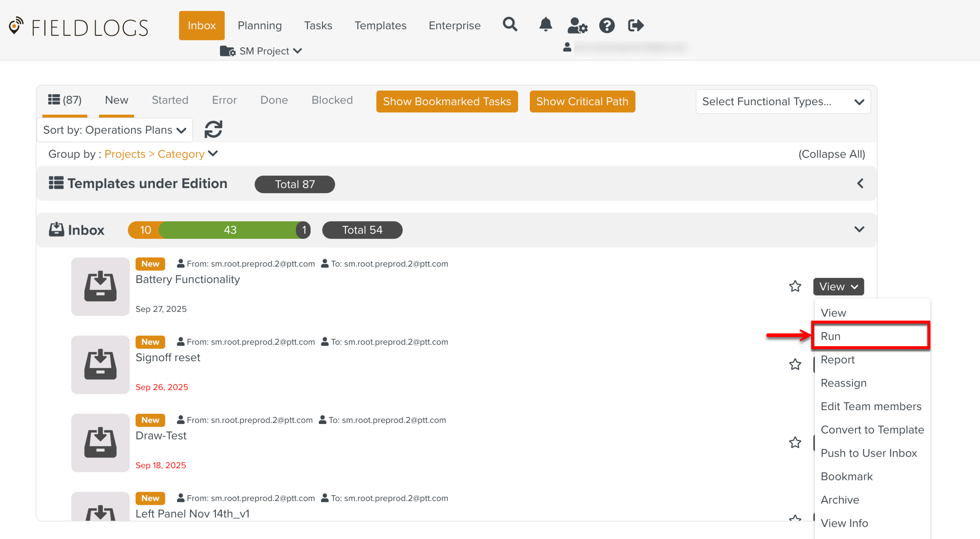This screenshot has width=980, height=539.
Task: Open user settings gear icon
Action: [577, 26]
